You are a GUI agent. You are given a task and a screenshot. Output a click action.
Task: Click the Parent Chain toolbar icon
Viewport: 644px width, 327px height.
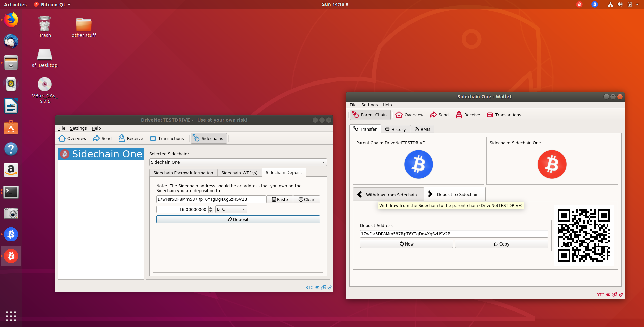(370, 115)
